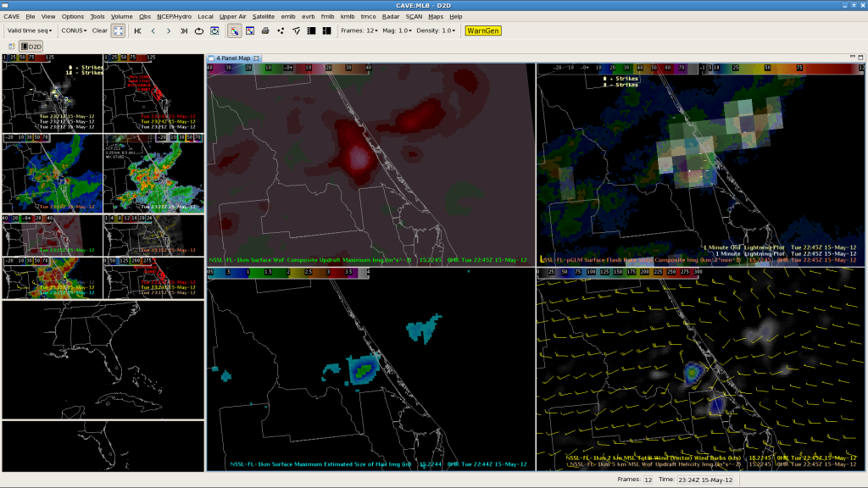Jump to the last frame
The image size is (868, 488).
click(184, 30)
